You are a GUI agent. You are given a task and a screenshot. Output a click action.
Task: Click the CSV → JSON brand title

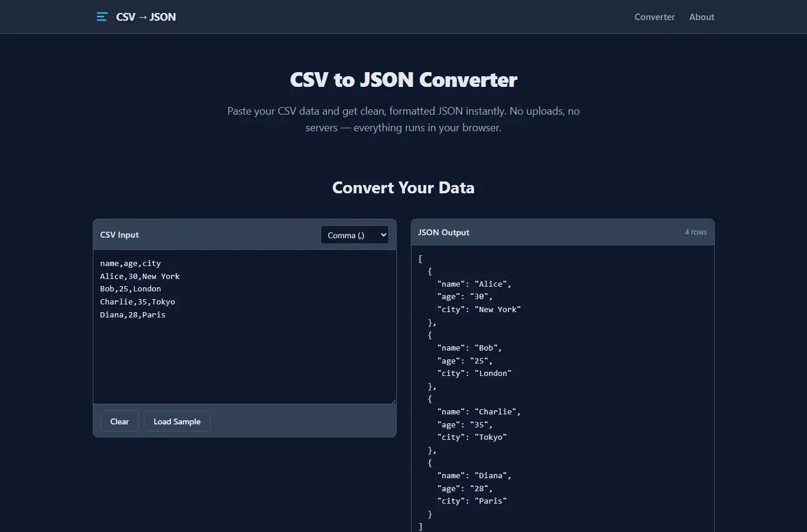tap(146, 17)
